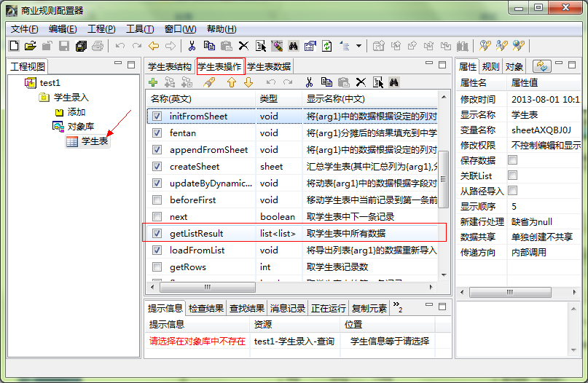This screenshot has height=383, width=588.
Task: Click the Save All icon in main toolbar
Action: [x=81, y=46]
